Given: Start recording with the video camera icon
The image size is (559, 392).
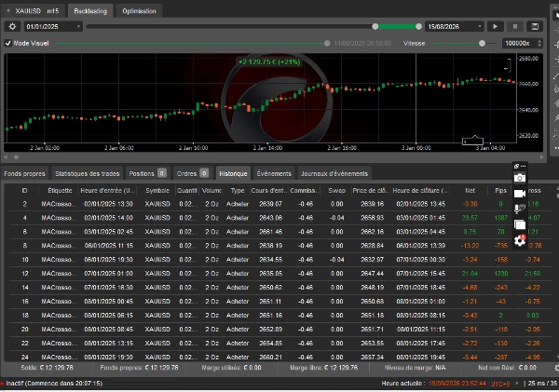Looking at the screenshot, I should pos(520,194).
